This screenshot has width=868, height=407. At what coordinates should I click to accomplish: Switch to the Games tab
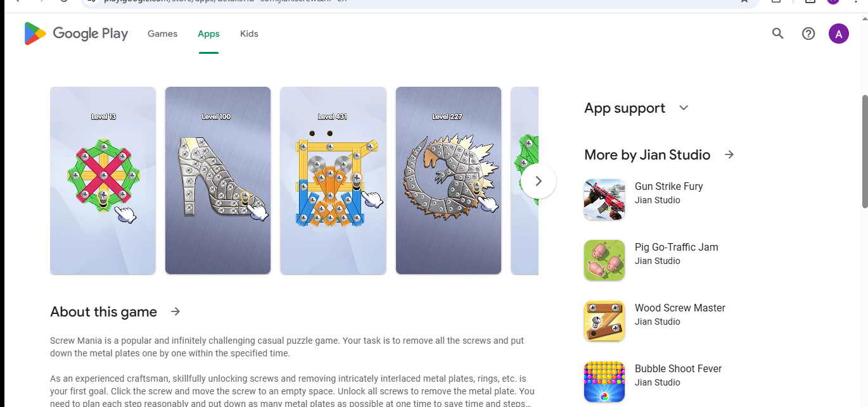[162, 34]
